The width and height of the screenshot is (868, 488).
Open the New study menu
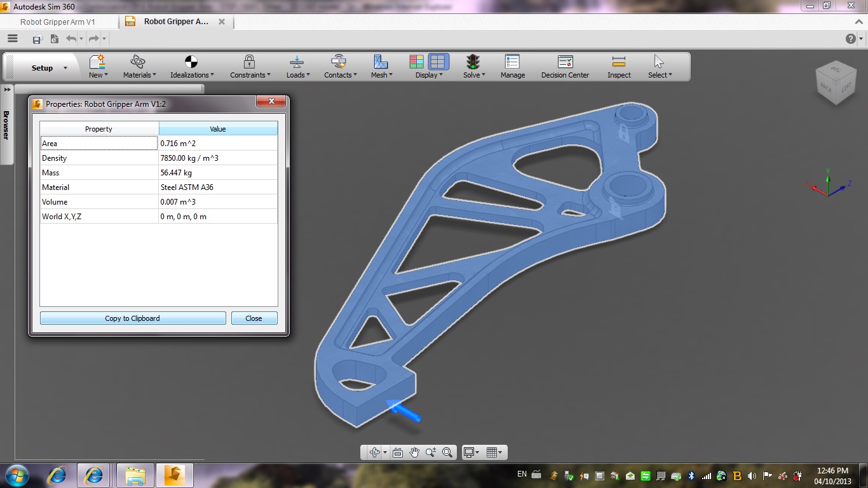click(x=98, y=67)
